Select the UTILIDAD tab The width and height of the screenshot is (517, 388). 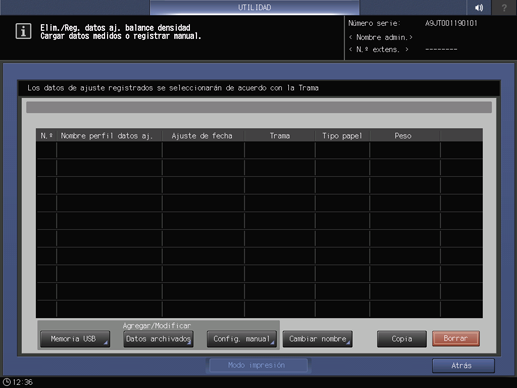254,7
